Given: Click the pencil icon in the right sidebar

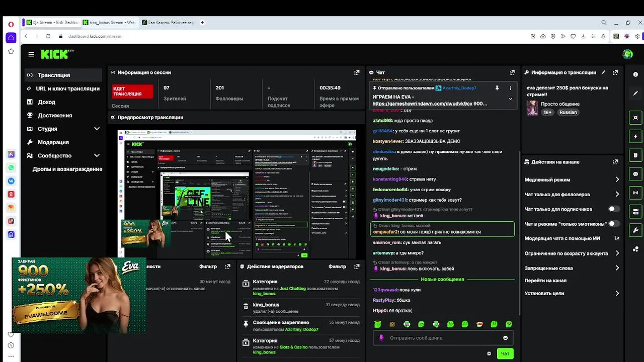Looking at the screenshot, I should point(635,93).
